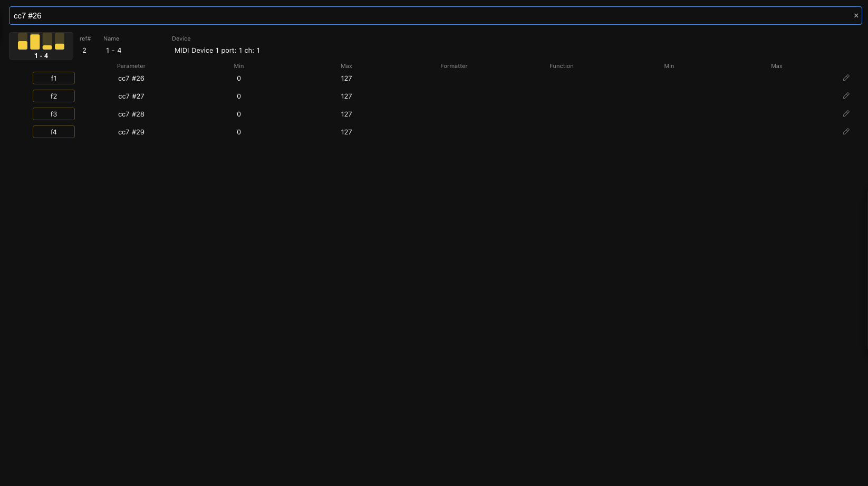Click the Max column header
The image size is (868, 486).
[x=346, y=66]
